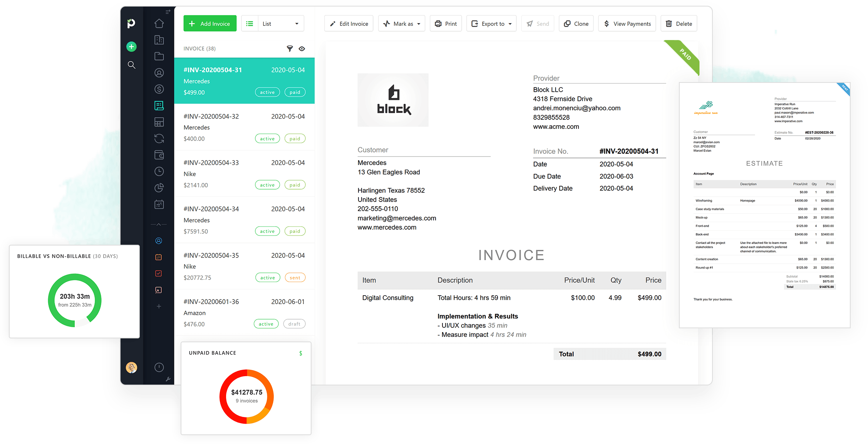This screenshot has height=444, width=868.
Task: Open the folder projects sidebar icon
Action: 159,56
